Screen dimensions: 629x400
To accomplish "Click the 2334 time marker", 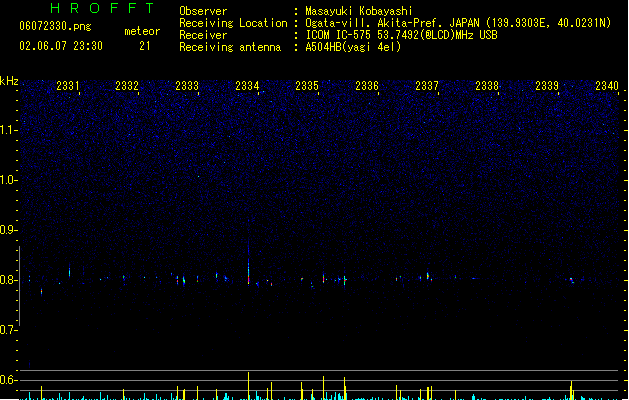I will [247, 86].
